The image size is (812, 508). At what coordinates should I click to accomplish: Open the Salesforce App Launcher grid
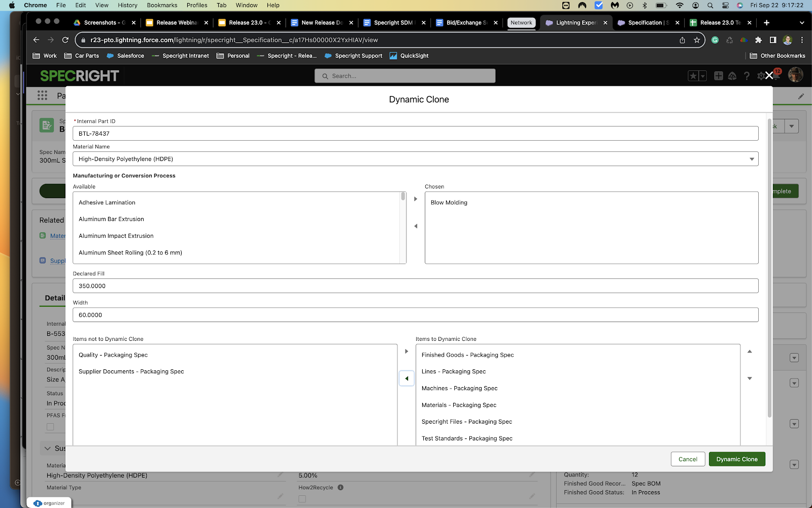point(42,96)
